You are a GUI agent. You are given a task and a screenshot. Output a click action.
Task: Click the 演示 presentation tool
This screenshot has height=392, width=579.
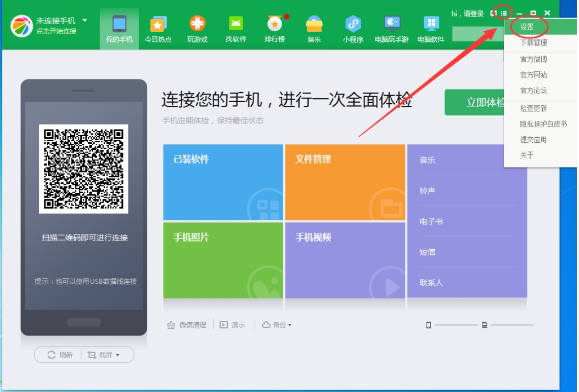point(233,325)
